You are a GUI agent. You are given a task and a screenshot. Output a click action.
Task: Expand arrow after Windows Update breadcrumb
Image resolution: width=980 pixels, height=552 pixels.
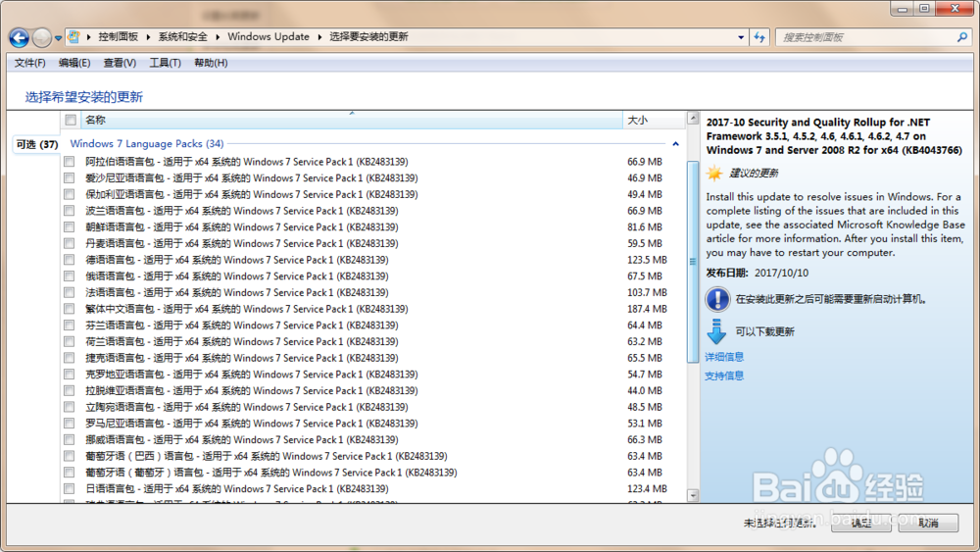(319, 37)
